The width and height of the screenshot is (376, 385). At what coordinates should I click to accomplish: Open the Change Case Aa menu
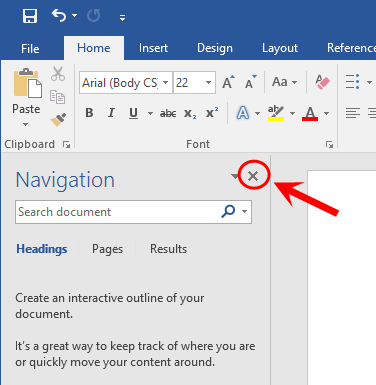coord(284,82)
